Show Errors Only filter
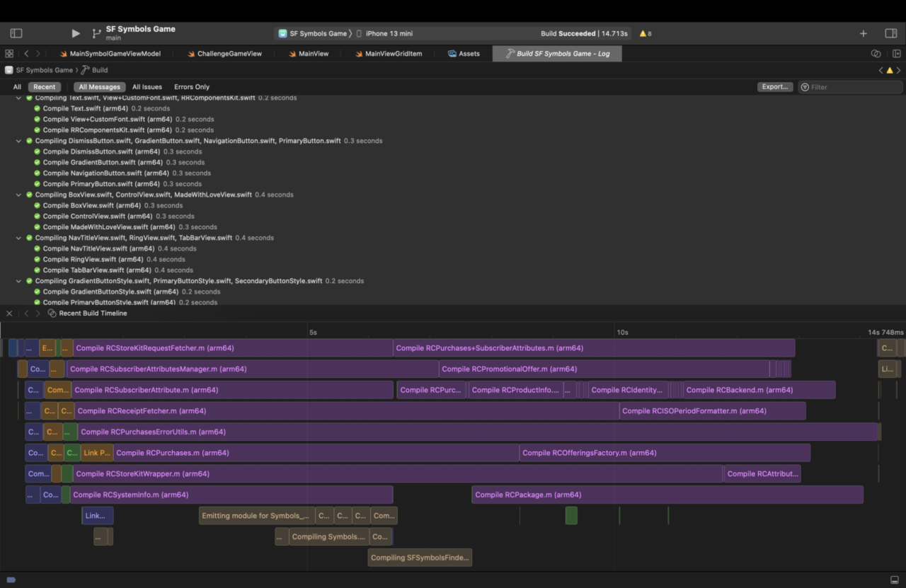The image size is (906, 588). [192, 87]
